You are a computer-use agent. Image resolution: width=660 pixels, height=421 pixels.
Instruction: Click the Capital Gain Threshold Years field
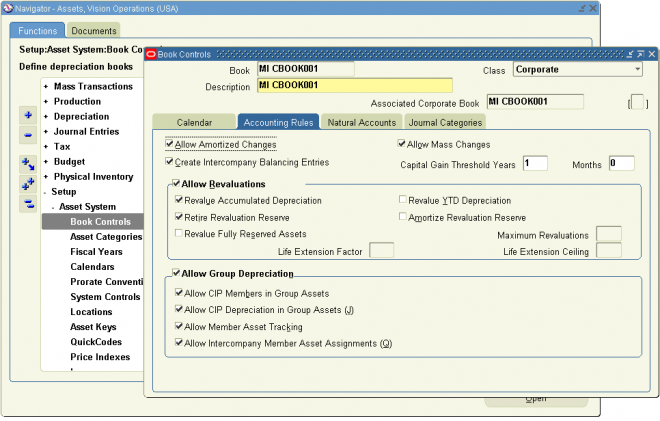(535, 163)
